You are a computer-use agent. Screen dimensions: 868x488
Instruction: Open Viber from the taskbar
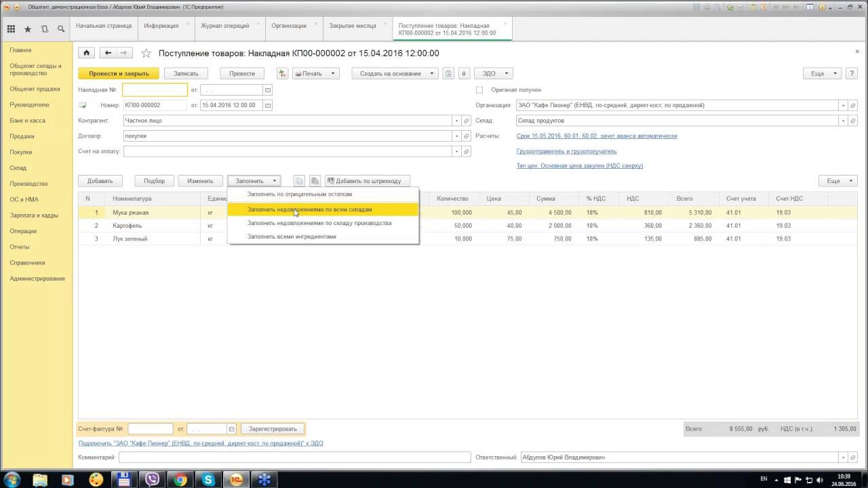[152, 479]
